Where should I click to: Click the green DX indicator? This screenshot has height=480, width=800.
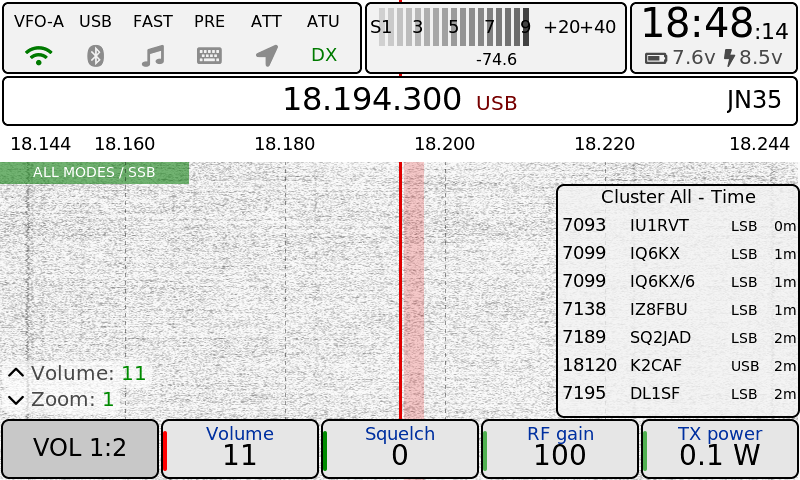[324, 55]
